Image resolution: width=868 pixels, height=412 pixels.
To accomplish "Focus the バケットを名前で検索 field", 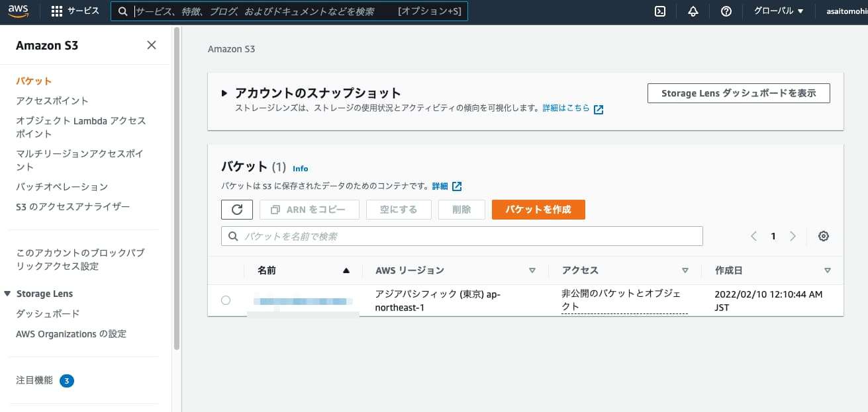I will [461, 236].
